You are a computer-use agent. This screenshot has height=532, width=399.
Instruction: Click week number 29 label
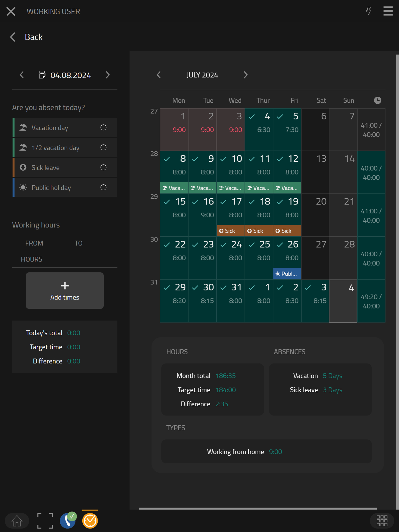[x=154, y=196]
